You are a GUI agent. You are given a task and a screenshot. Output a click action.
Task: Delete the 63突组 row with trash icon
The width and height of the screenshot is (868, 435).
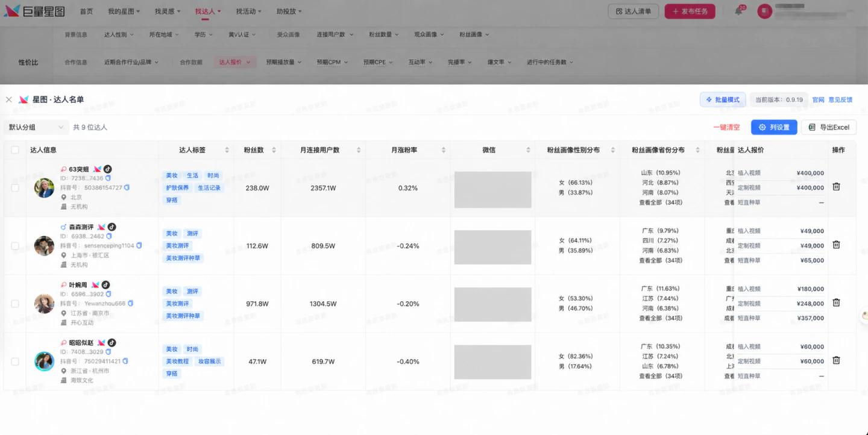click(x=836, y=187)
